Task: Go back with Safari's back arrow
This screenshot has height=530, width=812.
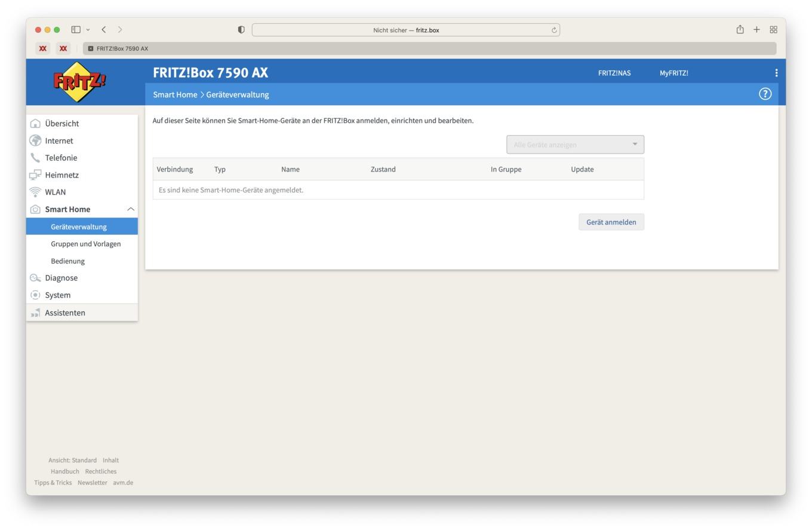Action: (x=104, y=29)
